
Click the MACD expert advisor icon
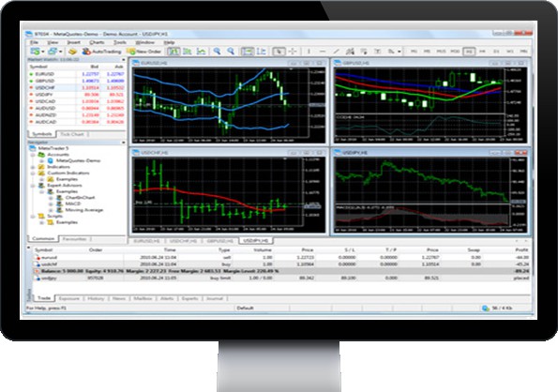[60, 204]
